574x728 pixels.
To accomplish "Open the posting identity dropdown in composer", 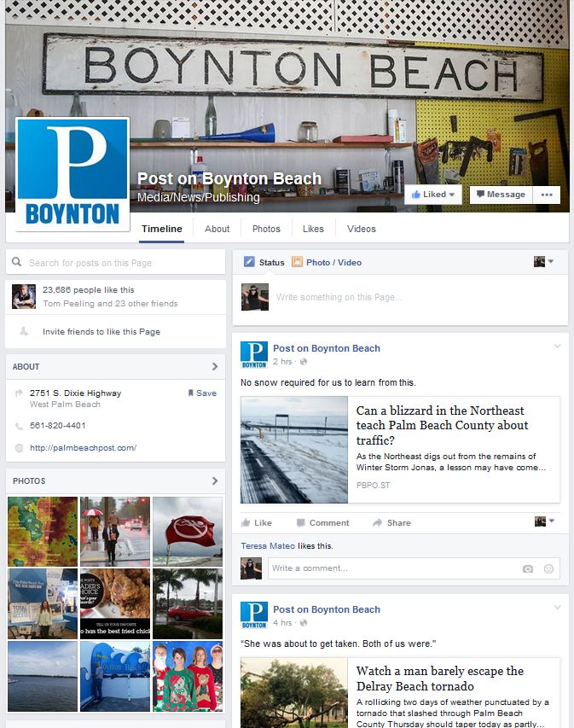I will (543, 261).
